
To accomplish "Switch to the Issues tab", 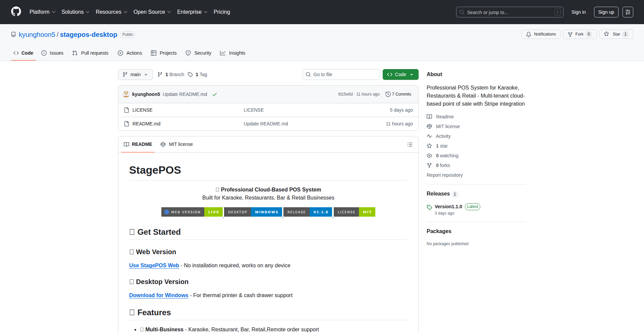I will point(52,53).
